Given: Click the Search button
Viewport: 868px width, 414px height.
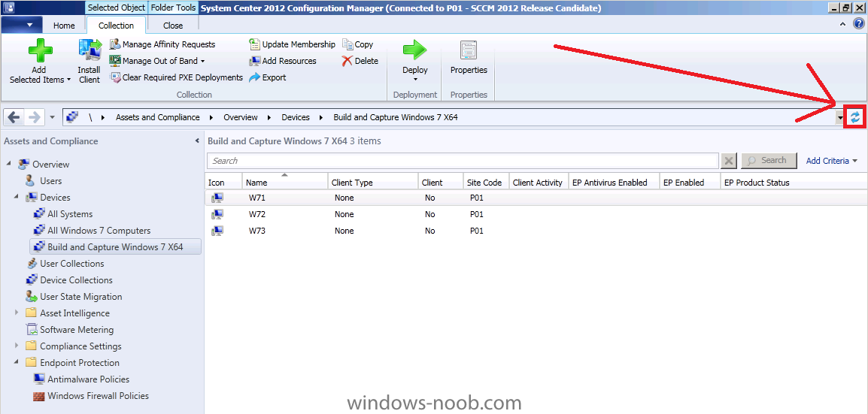Looking at the screenshot, I should 769,161.
